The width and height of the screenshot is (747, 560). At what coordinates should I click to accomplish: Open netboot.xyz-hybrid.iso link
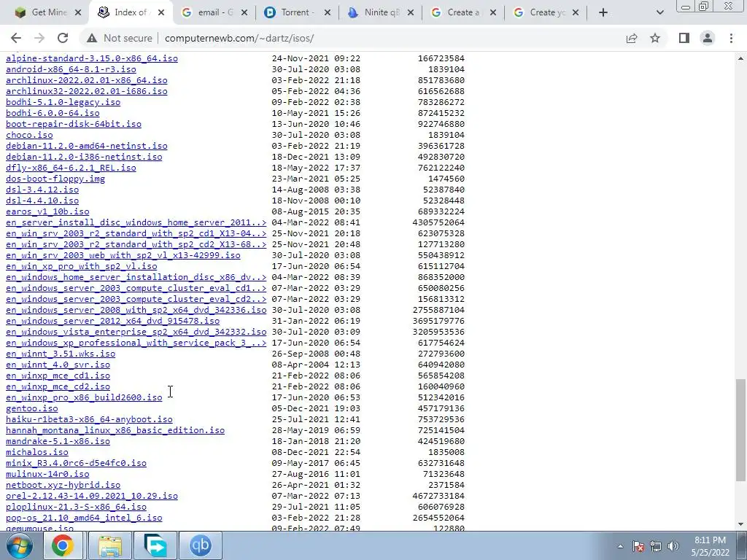click(63, 485)
